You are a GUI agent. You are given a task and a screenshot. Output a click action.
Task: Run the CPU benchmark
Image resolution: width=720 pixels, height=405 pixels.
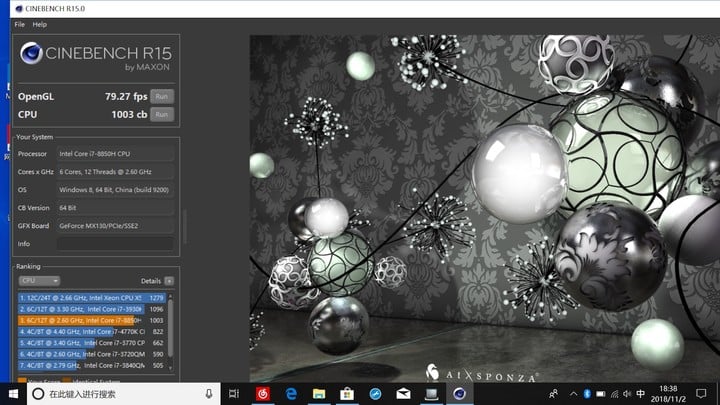tap(161, 115)
